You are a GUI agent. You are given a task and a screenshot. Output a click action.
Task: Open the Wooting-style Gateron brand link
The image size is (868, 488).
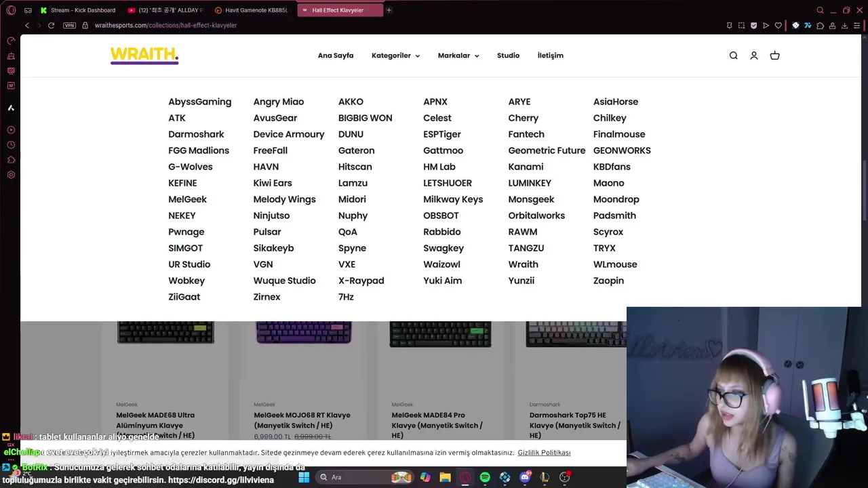click(x=356, y=150)
